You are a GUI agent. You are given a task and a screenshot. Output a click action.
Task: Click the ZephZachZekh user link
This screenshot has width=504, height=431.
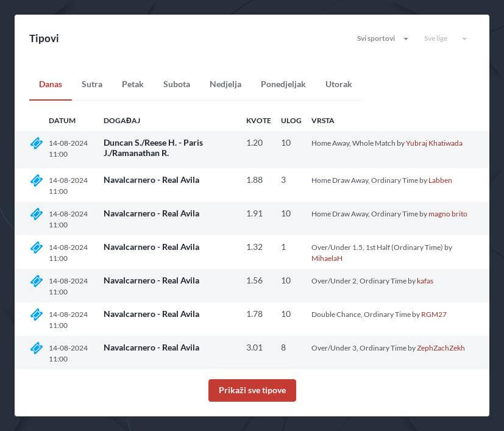[441, 347]
